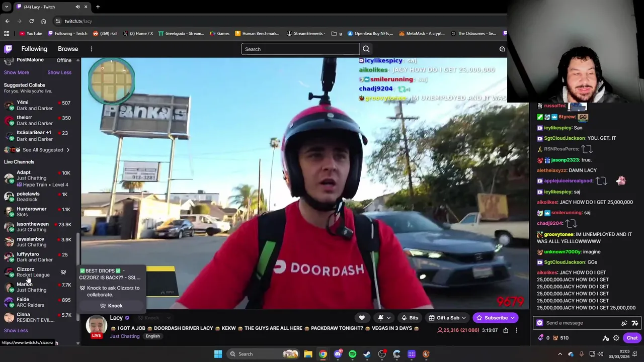
Task: Share the stream with the share icon
Action: point(506,330)
